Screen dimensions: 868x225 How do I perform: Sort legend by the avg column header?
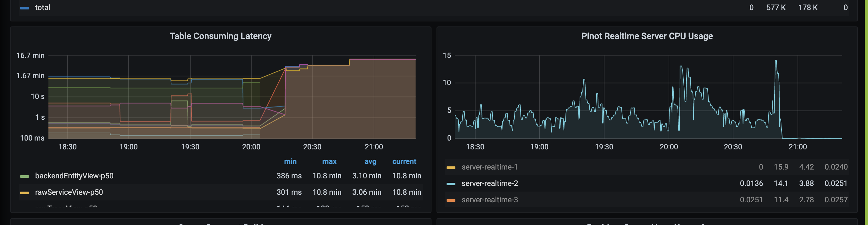(x=370, y=161)
